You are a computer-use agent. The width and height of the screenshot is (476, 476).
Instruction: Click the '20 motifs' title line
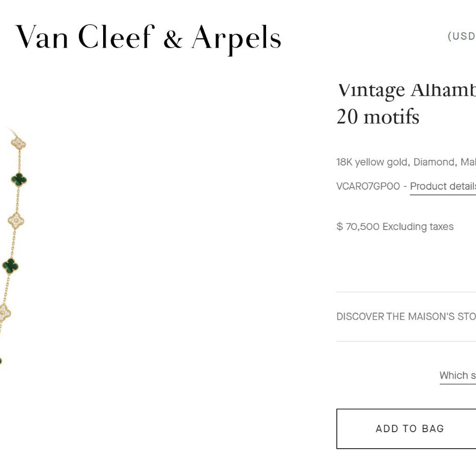coord(377,117)
